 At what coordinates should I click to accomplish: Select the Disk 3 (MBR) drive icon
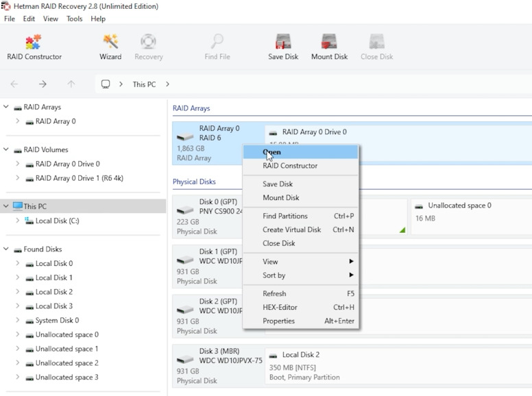click(185, 360)
